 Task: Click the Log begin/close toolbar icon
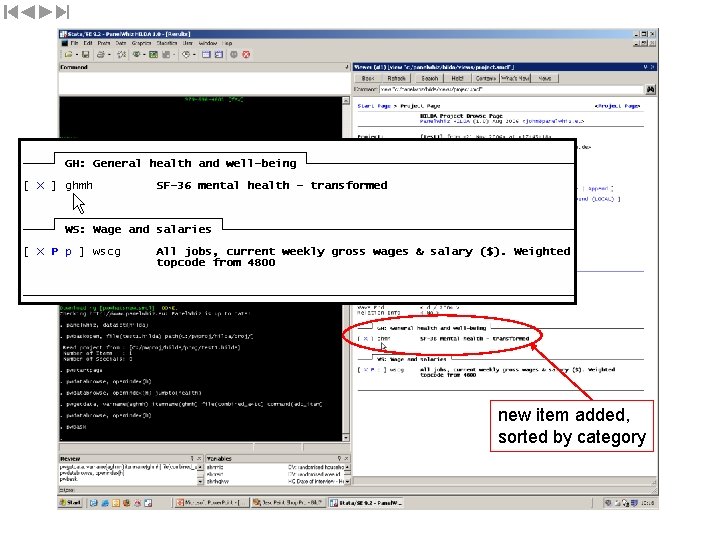point(122,55)
